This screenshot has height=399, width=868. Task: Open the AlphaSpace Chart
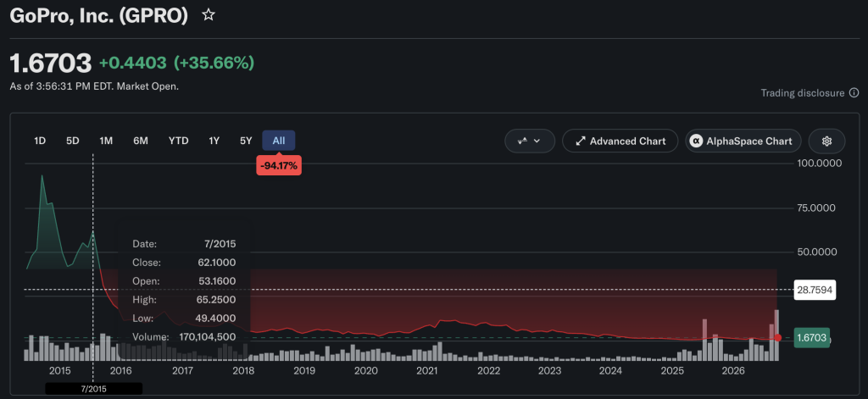(743, 141)
